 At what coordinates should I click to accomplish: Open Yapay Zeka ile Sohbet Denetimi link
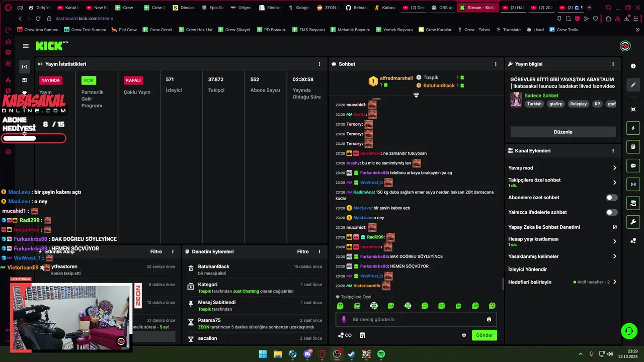(562, 227)
